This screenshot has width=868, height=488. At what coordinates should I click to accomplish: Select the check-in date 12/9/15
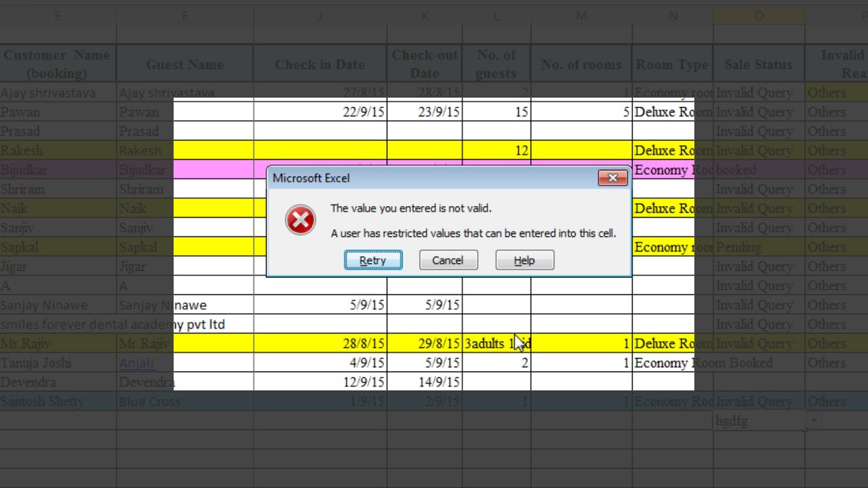pyautogui.click(x=320, y=382)
